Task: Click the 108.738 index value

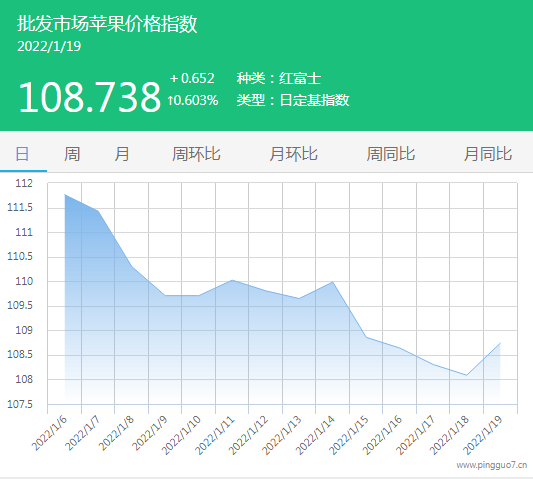Action: click(89, 97)
